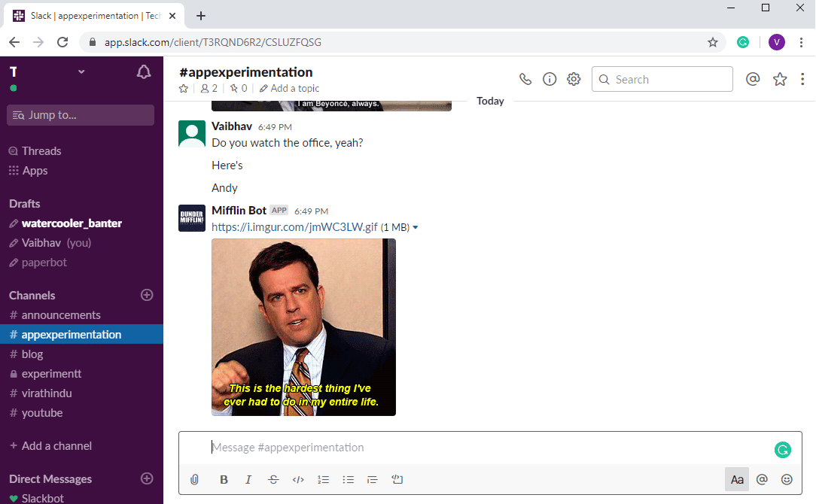Click the Dunder Mifflin bot avatar

point(191,218)
